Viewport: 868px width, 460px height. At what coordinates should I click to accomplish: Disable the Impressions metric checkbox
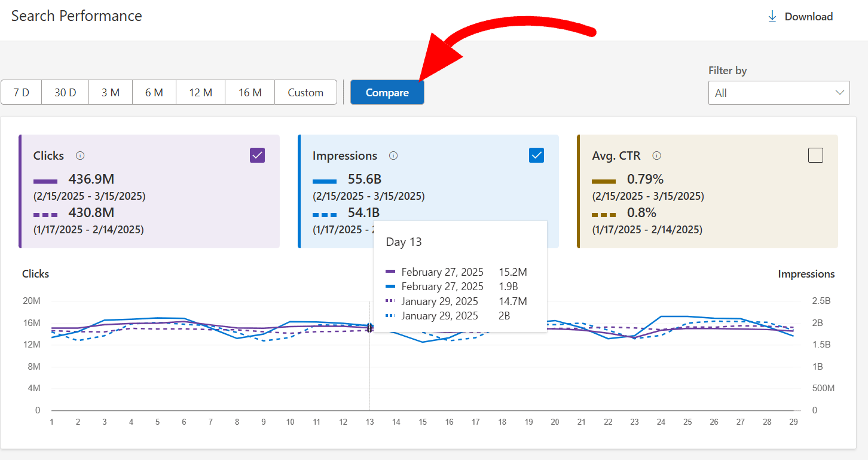[x=536, y=155]
